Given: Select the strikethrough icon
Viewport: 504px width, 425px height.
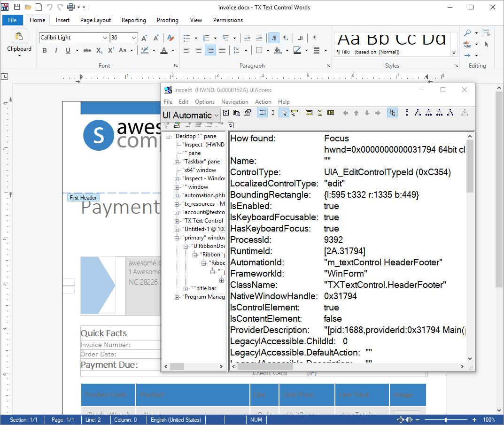Looking at the screenshot, I should (x=87, y=50).
